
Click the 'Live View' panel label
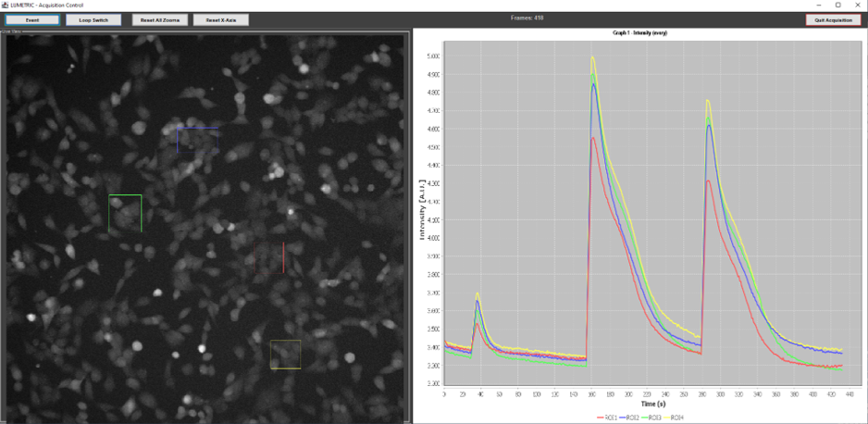[x=10, y=31]
